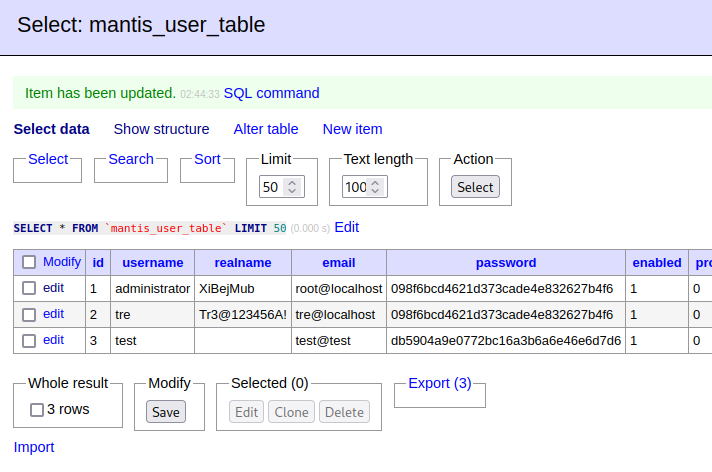The width and height of the screenshot is (712, 472).
Task: Toggle the select-all checkbox in Modify header
Action: (x=29, y=262)
